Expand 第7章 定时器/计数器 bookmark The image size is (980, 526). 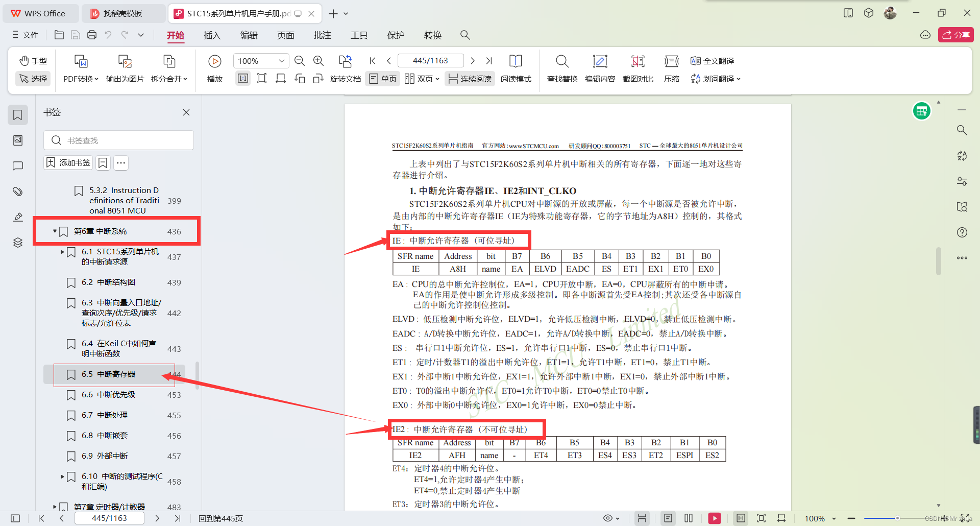55,507
